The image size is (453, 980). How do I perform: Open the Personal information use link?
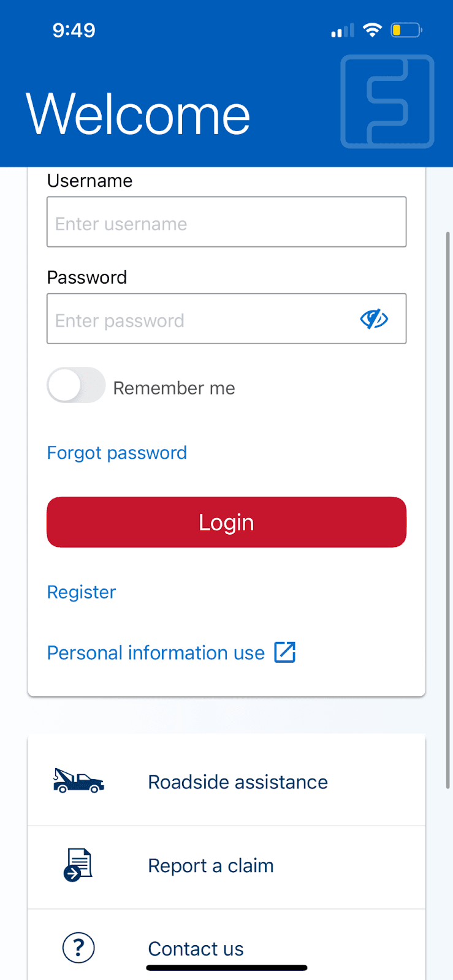pos(156,653)
